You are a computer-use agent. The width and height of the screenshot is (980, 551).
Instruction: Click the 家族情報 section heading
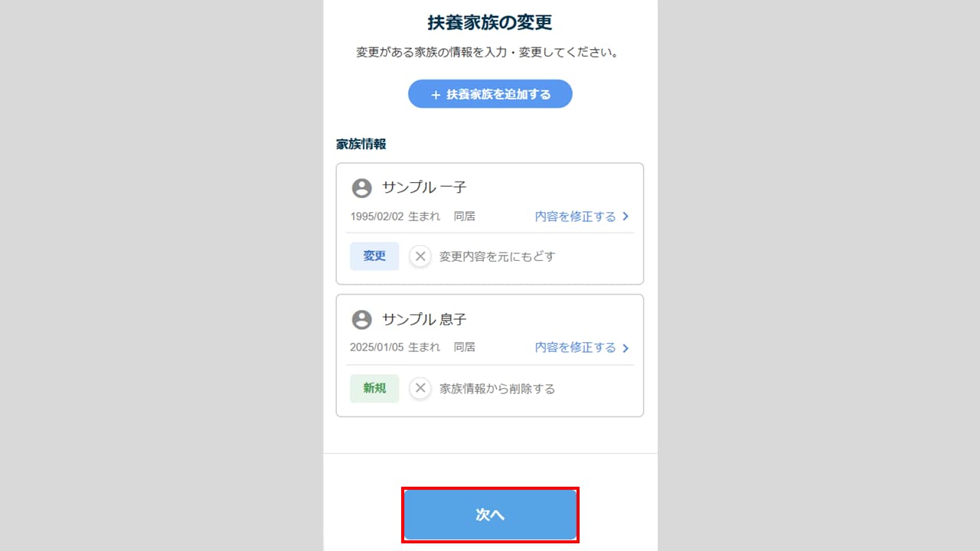pos(361,144)
